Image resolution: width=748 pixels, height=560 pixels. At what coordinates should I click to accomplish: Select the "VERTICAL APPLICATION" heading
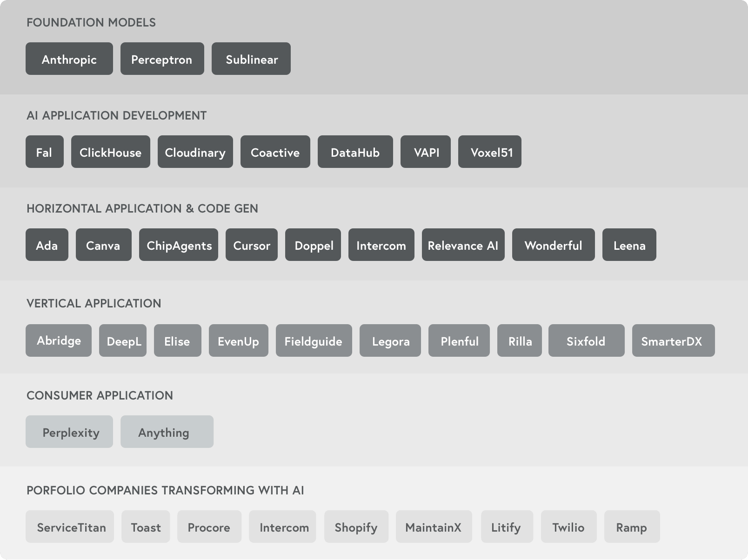tap(94, 303)
